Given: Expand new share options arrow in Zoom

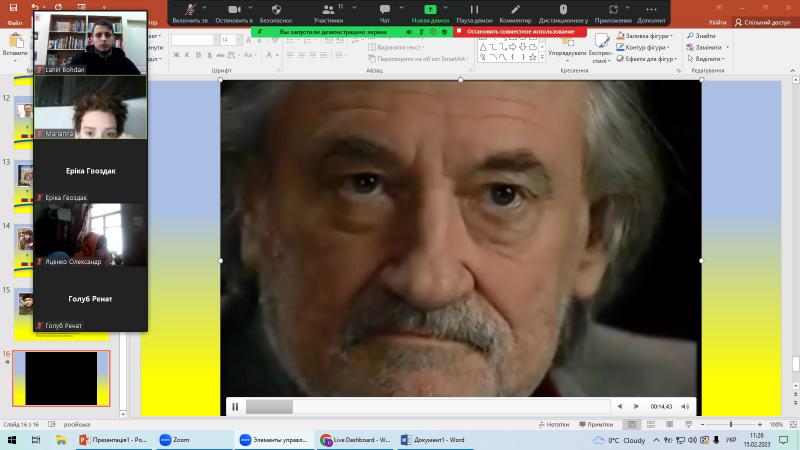Looking at the screenshot, I should [445, 8].
